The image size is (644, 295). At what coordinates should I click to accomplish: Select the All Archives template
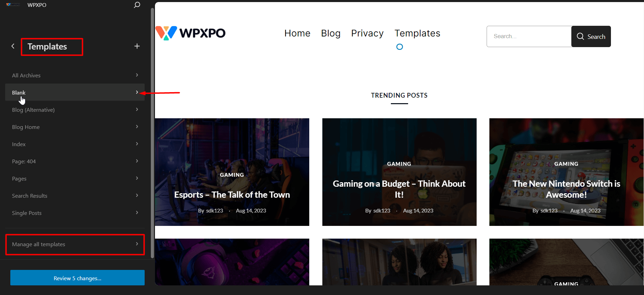(75, 75)
